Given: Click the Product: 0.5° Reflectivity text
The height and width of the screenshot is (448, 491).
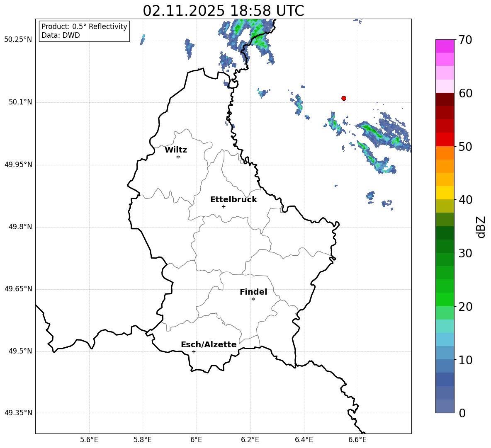Looking at the screenshot, I should (x=84, y=27).
